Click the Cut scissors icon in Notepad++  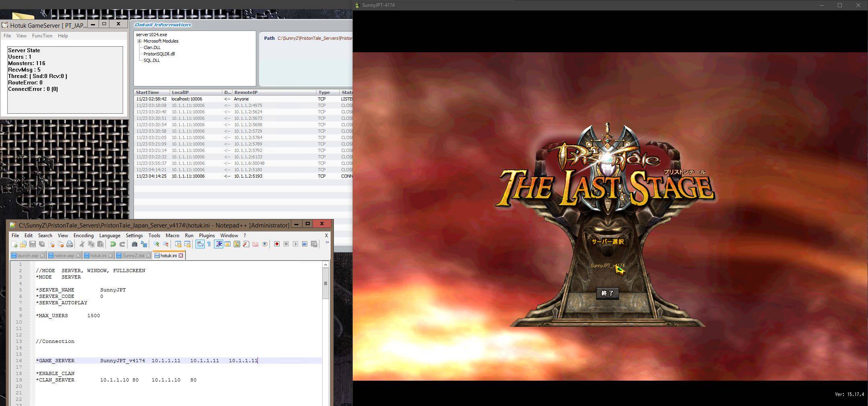click(82, 244)
